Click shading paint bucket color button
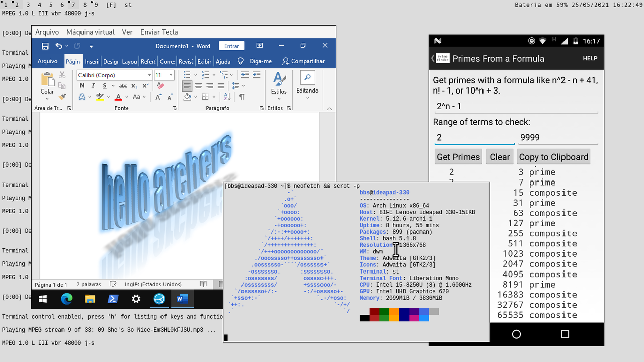The height and width of the screenshot is (362, 644). 187,97
